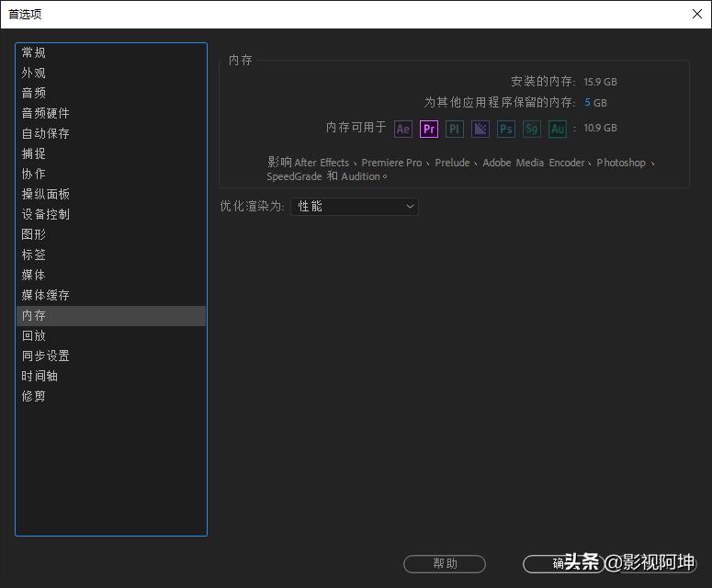
Task: Select the 外观 preferences category
Action: point(111,73)
